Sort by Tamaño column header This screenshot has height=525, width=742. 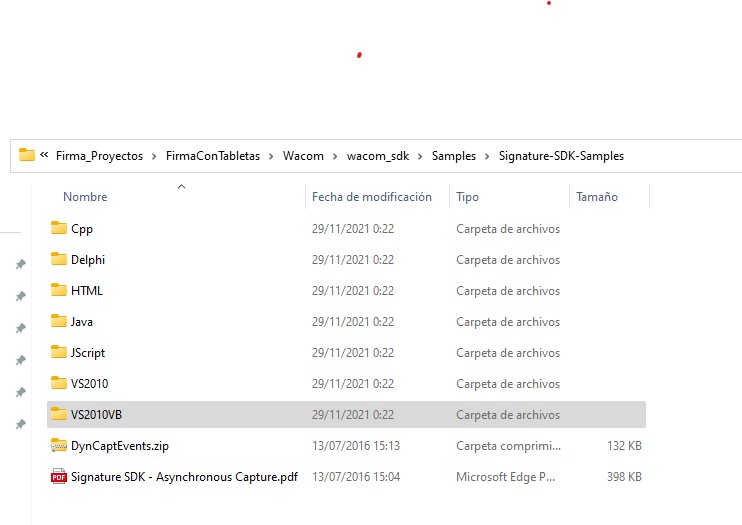pyautogui.click(x=597, y=197)
